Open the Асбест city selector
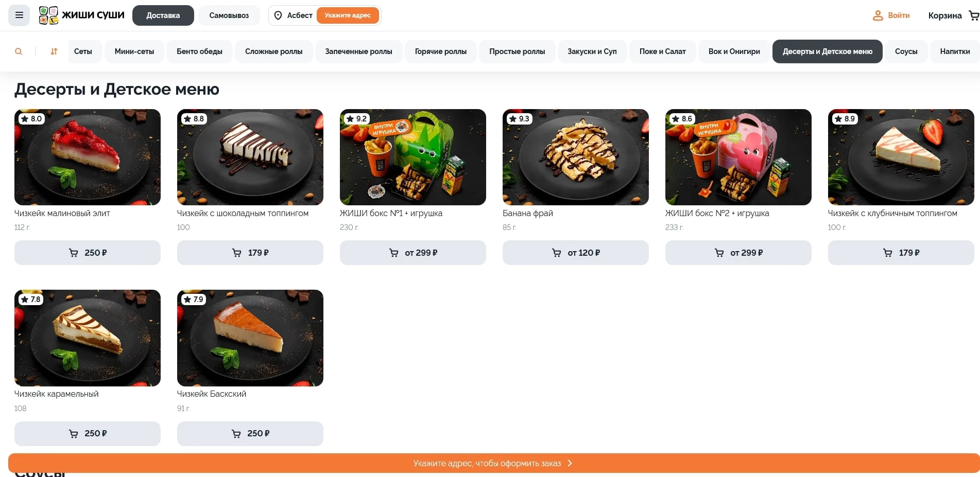Image resolution: width=980 pixels, height=477 pixels. click(x=300, y=15)
